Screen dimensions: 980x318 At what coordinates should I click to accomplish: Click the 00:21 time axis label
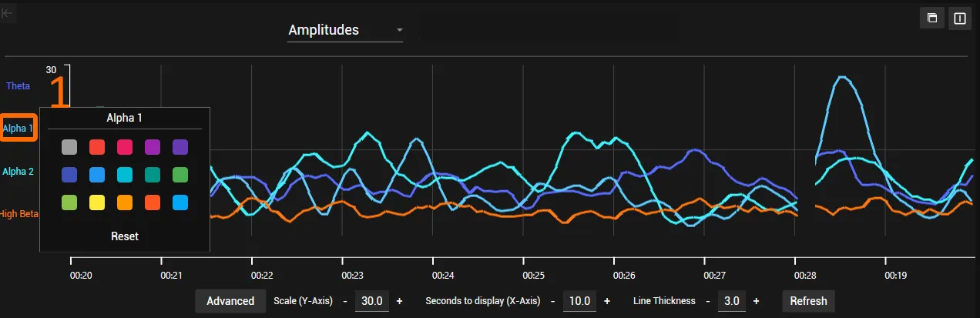click(x=171, y=275)
